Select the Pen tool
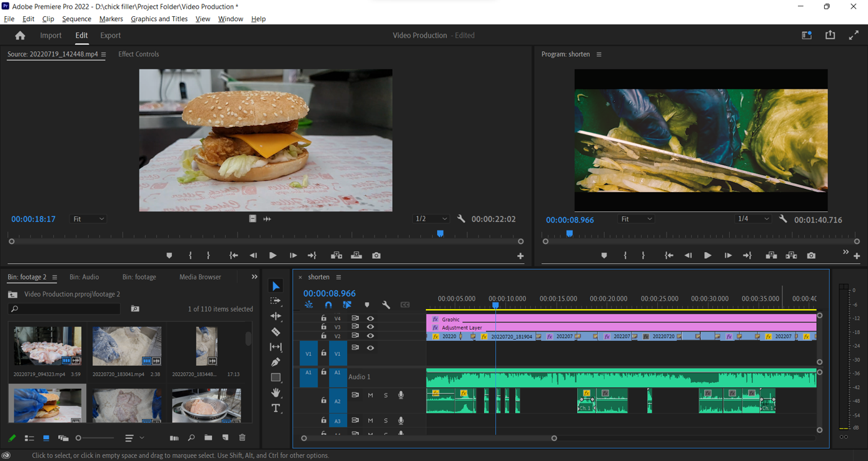 click(276, 362)
